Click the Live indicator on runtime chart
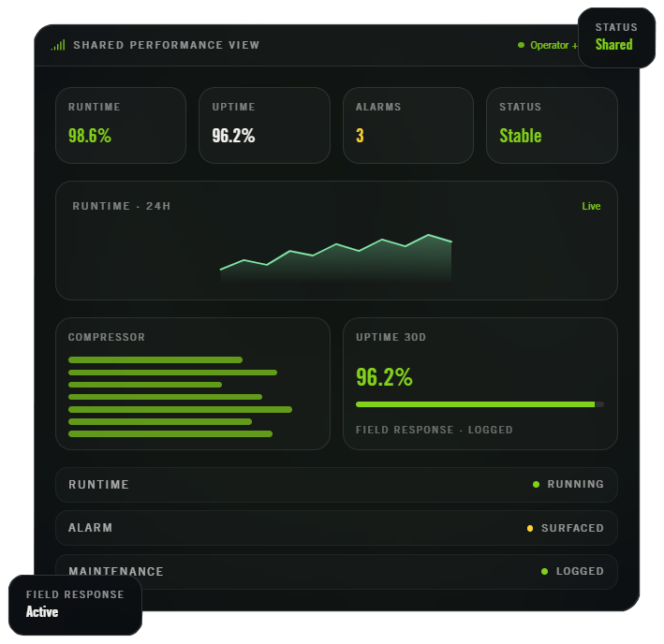Screen dimensions: 664x644 (x=591, y=206)
